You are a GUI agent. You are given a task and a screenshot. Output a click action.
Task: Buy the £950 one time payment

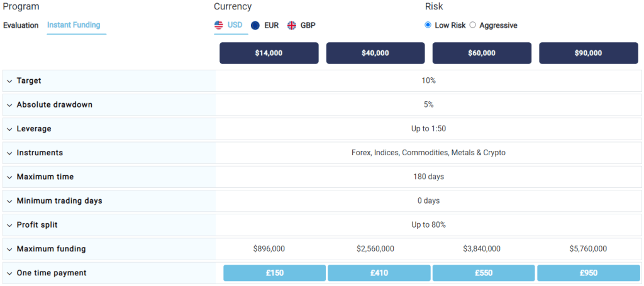click(589, 273)
